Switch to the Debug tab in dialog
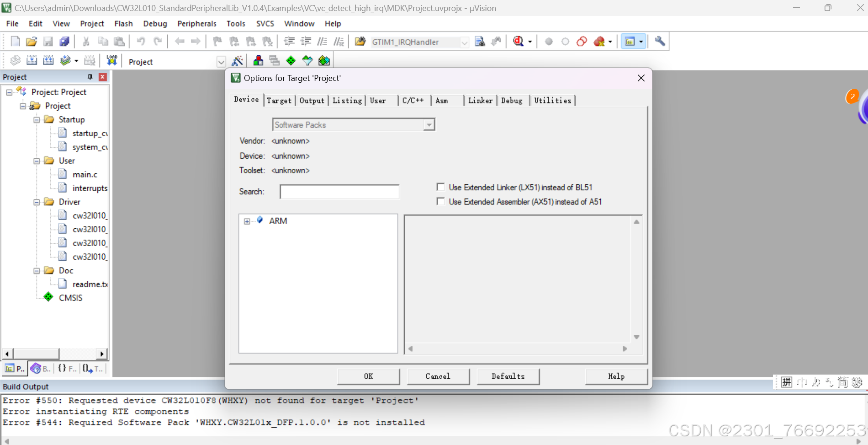This screenshot has width=868, height=445. pyautogui.click(x=512, y=101)
